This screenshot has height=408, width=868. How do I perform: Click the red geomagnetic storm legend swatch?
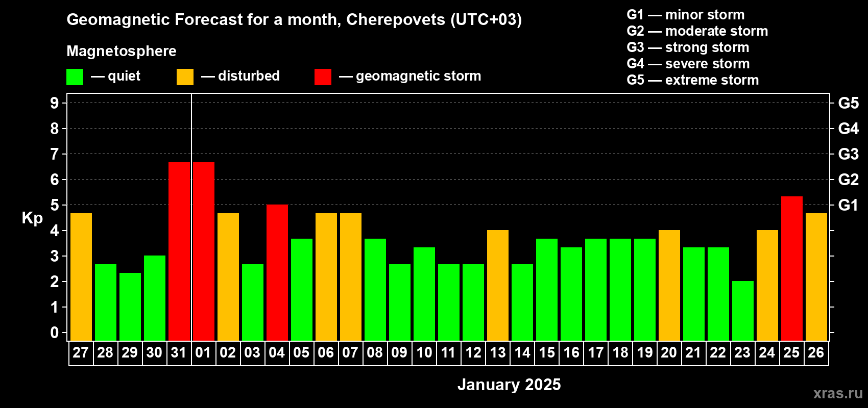pos(323,77)
